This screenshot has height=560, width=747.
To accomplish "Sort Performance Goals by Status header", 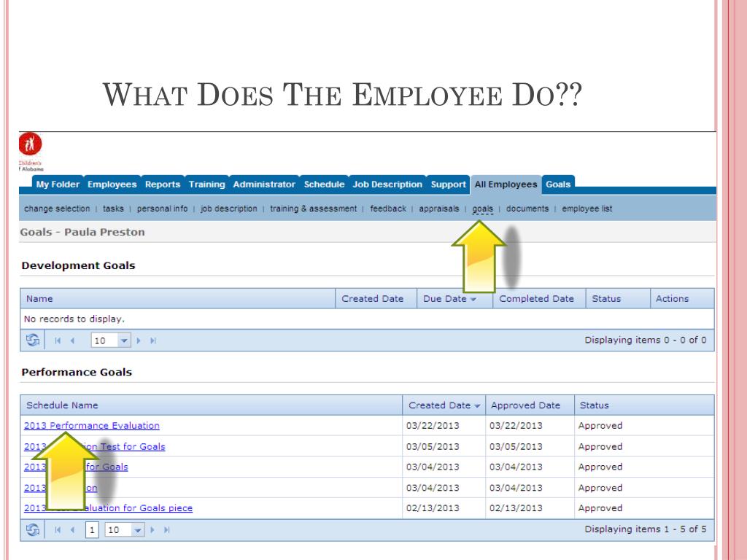I will point(644,405).
